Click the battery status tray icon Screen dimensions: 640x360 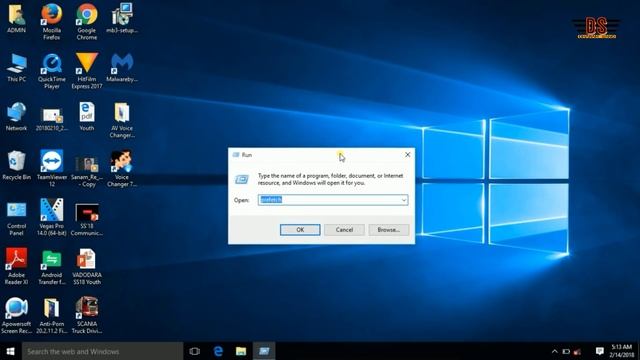566,351
